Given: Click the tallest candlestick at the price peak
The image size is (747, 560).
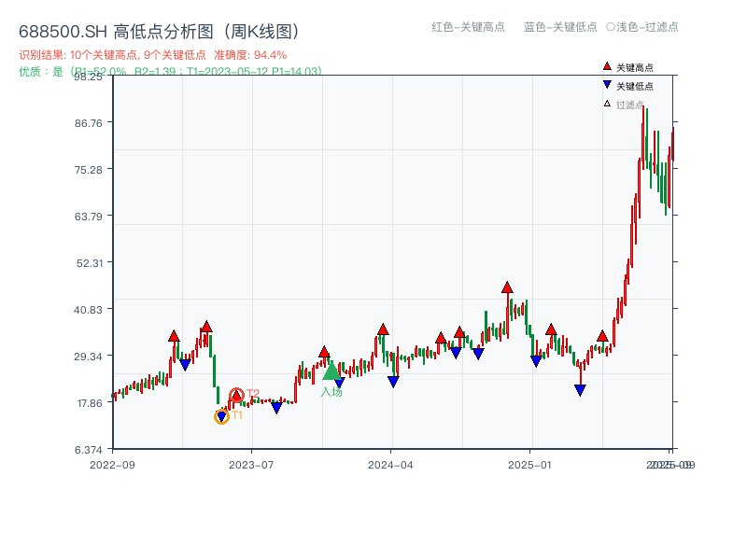Looking at the screenshot, I should pos(643,138).
